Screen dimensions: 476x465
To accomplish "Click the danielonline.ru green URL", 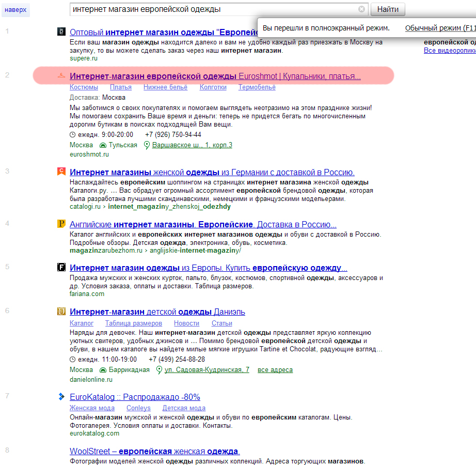I will tap(91, 379).
